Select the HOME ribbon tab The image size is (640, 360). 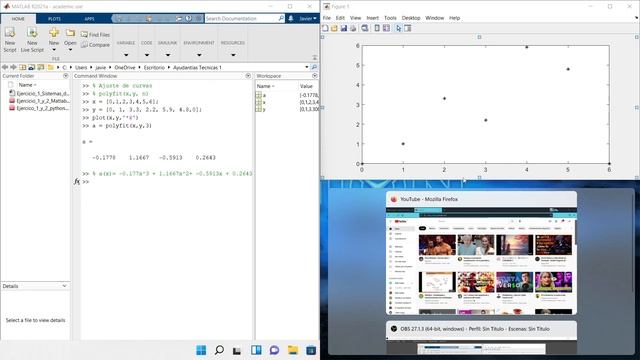pyautogui.click(x=18, y=18)
